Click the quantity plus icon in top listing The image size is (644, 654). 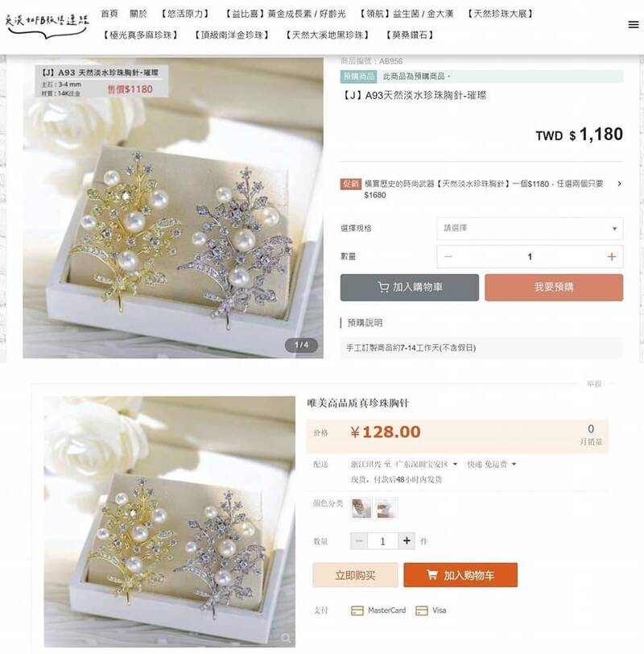(611, 256)
